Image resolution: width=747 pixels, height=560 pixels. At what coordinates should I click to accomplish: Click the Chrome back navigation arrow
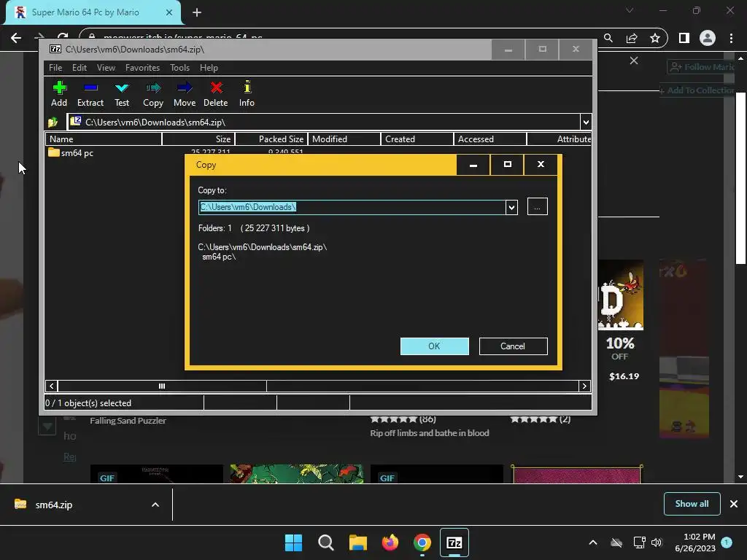(16, 38)
